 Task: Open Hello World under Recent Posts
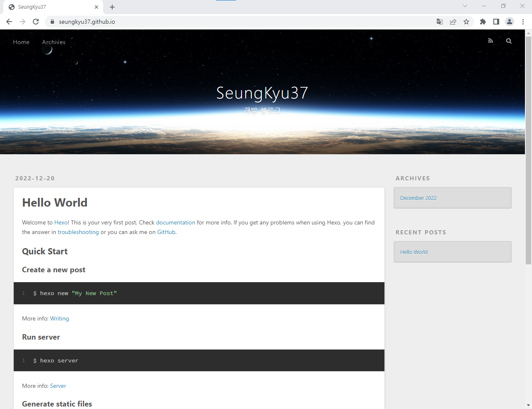[x=414, y=252]
